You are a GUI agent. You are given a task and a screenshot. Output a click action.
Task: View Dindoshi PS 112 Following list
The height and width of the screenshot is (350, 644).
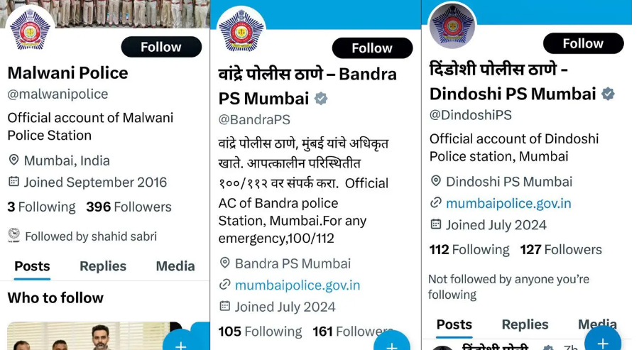469,249
